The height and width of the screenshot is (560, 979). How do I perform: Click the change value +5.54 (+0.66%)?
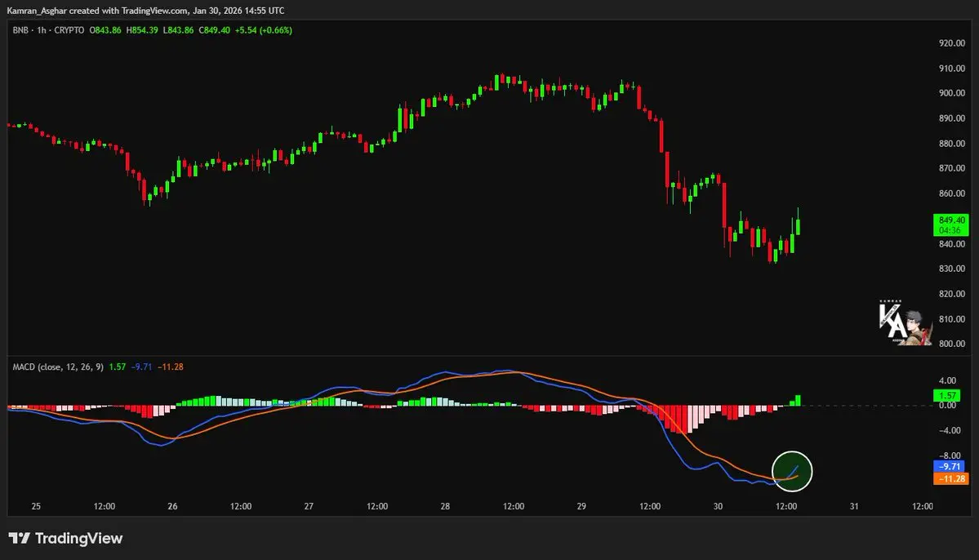coord(264,30)
